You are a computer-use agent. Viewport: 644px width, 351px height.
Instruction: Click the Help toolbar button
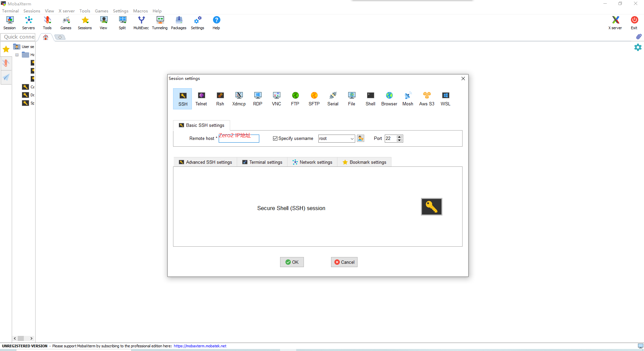tap(216, 23)
